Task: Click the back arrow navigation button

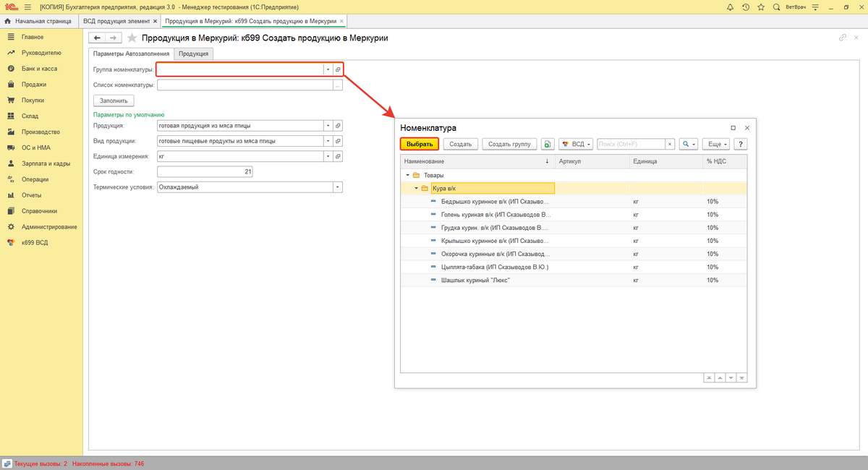Action: click(97, 38)
